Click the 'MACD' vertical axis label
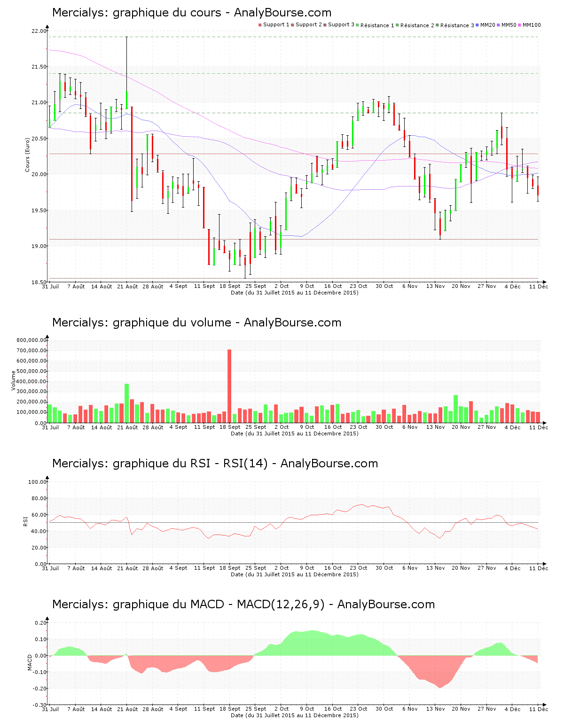 pos(30,662)
